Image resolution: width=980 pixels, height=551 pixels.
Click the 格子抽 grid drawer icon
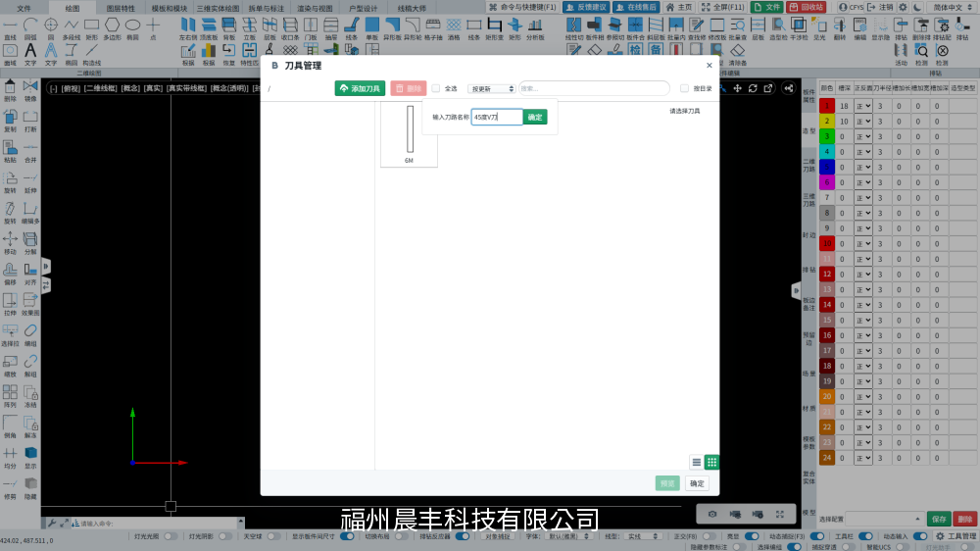click(x=433, y=28)
